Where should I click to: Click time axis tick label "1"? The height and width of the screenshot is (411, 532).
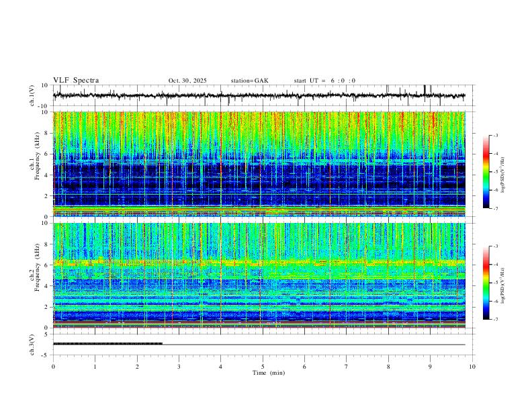(95, 367)
